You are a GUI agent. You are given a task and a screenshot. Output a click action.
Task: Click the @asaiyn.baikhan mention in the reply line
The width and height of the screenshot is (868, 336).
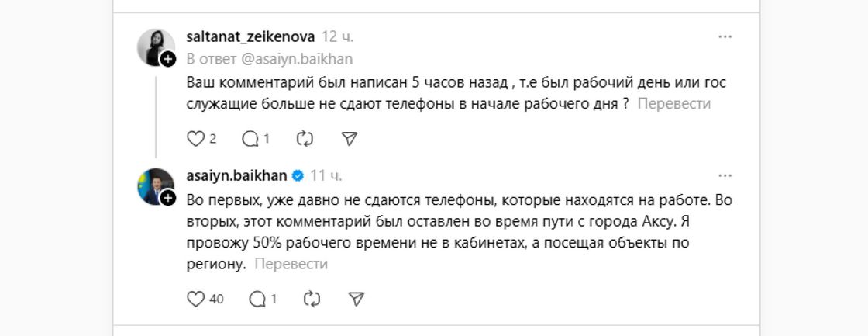coord(270,58)
